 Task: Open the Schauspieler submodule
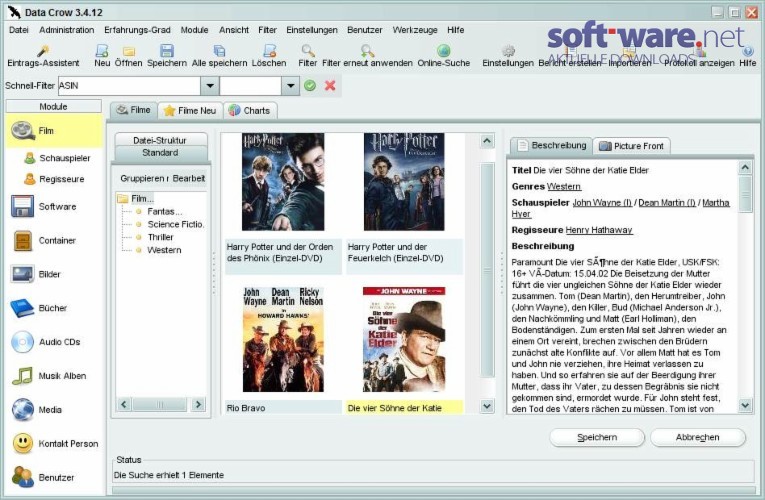[57, 158]
